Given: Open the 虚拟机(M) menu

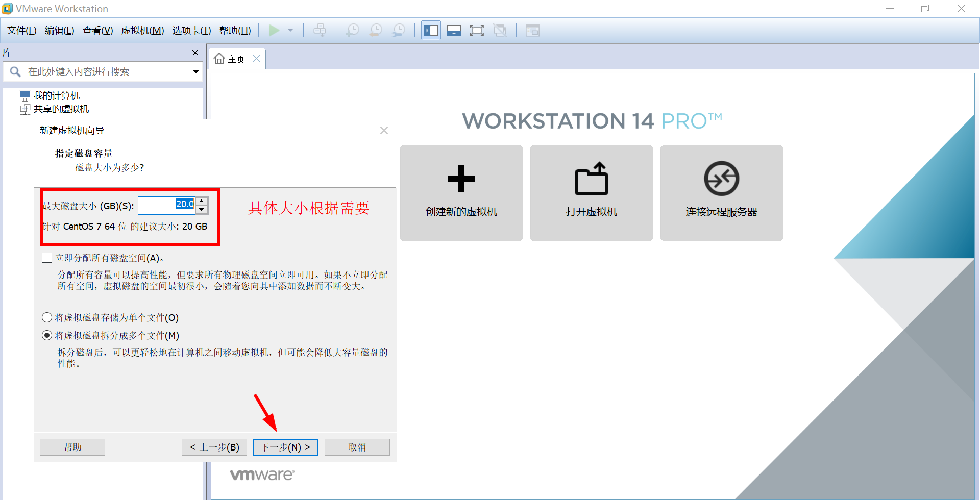Looking at the screenshot, I should pos(142,31).
